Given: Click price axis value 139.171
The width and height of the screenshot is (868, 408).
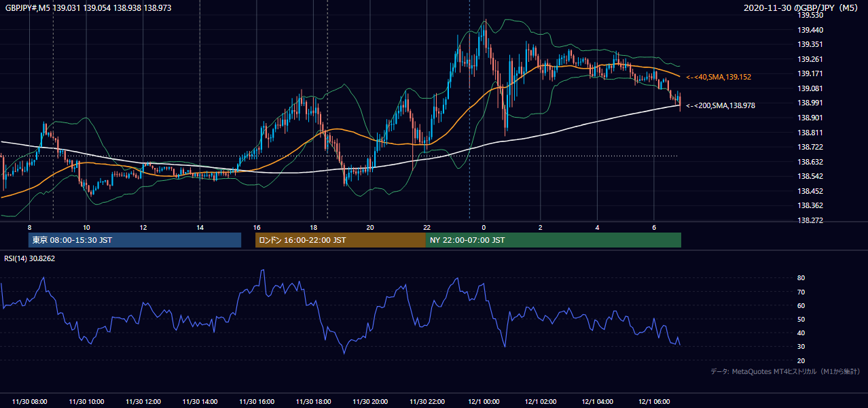Looking at the screenshot, I should pyautogui.click(x=811, y=73).
